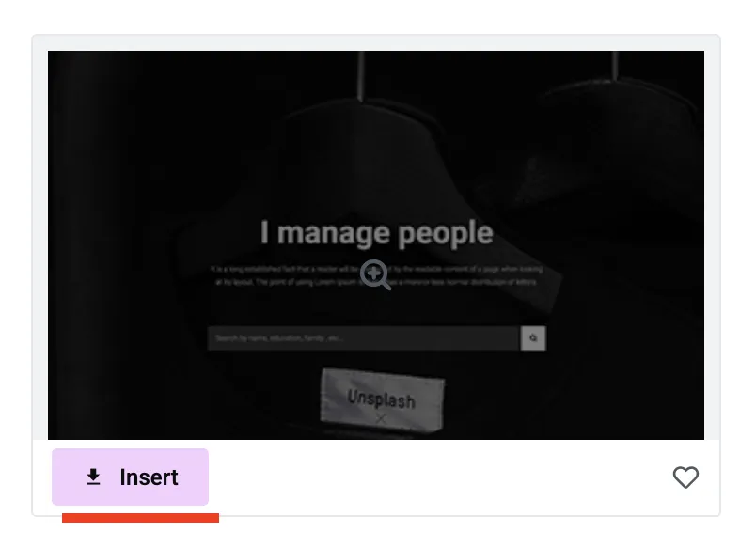Click the word "people" in preview heading
This screenshot has width=756, height=547.
point(446,234)
